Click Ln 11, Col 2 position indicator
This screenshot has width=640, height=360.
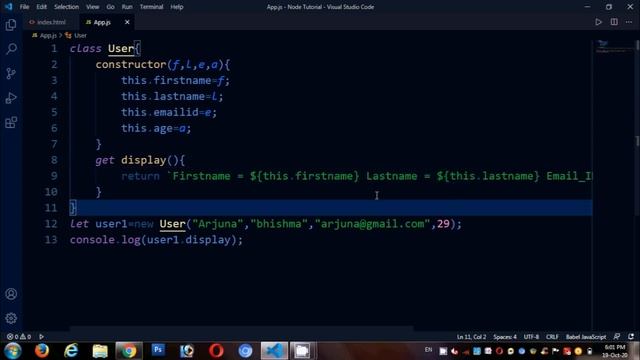471,337
